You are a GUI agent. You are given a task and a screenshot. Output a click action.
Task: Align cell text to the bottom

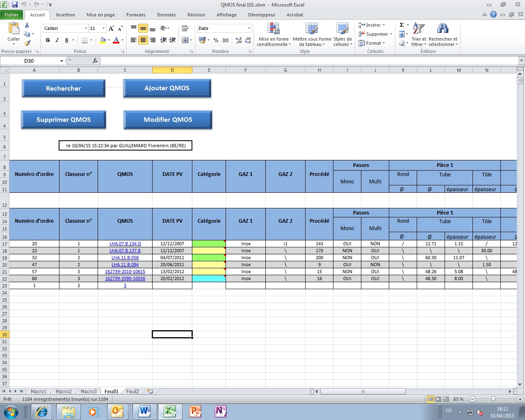click(x=153, y=28)
